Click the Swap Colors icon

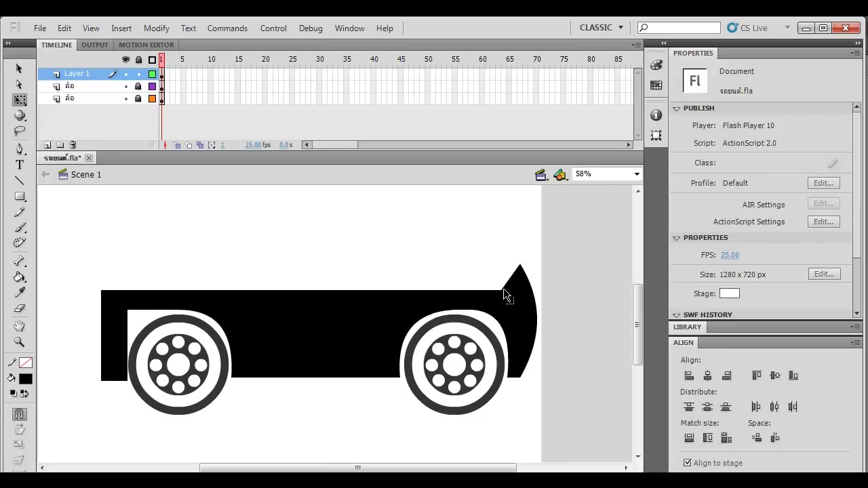point(25,393)
